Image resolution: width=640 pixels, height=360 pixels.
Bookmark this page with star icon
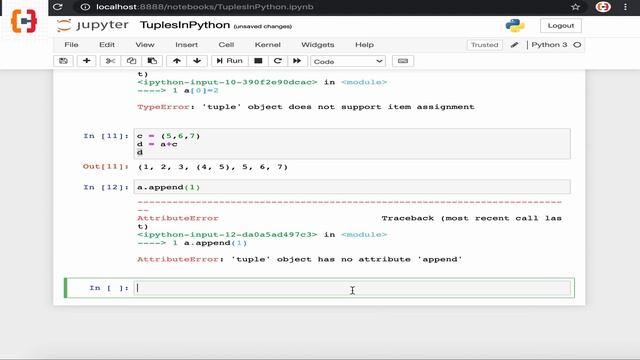click(x=576, y=7)
